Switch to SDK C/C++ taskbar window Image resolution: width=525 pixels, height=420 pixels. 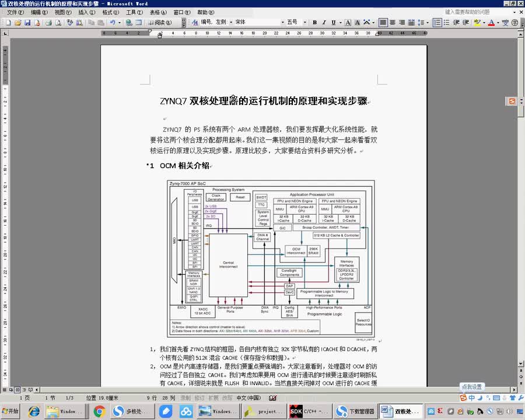point(310,411)
